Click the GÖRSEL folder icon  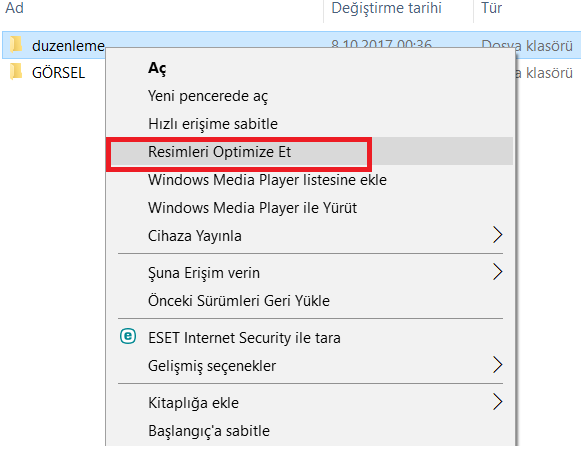pyautogui.click(x=16, y=72)
